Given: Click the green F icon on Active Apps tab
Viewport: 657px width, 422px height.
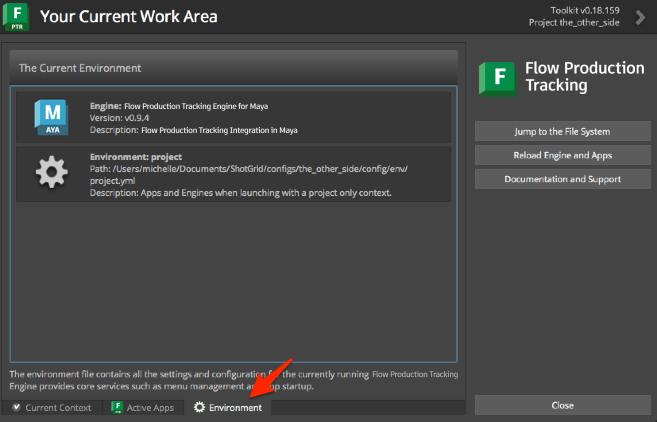Looking at the screenshot, I should click(117, 407).
